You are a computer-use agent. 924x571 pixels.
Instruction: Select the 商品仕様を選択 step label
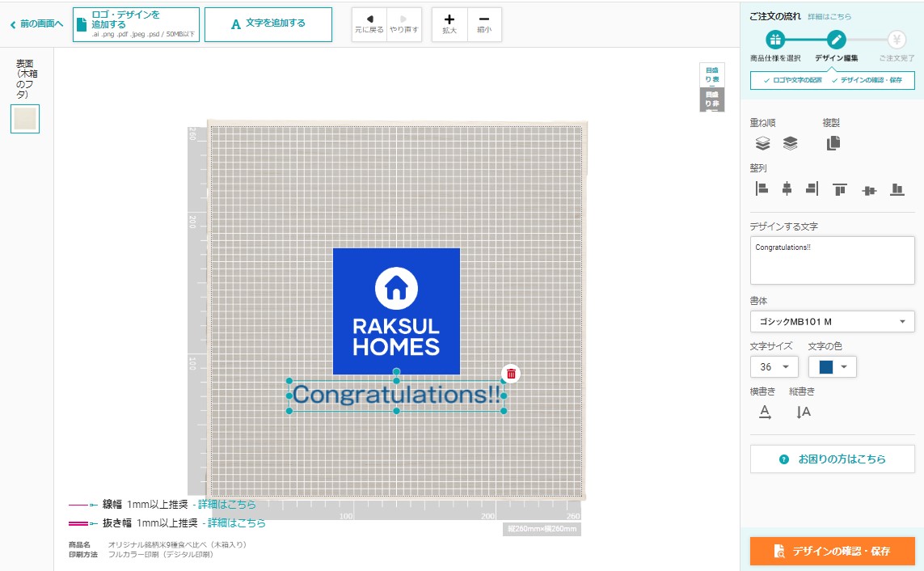click(775, 58)
